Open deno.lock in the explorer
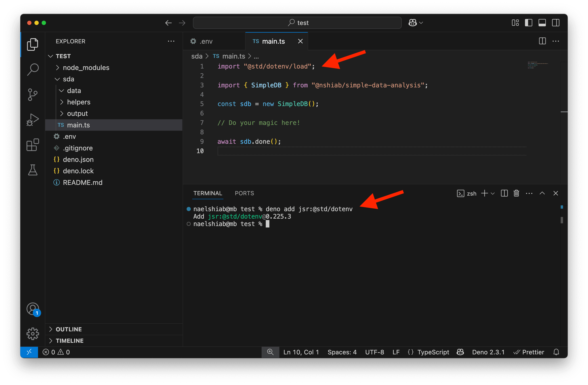Viewport: 588px width, 385px height. (x=114, y=171)
